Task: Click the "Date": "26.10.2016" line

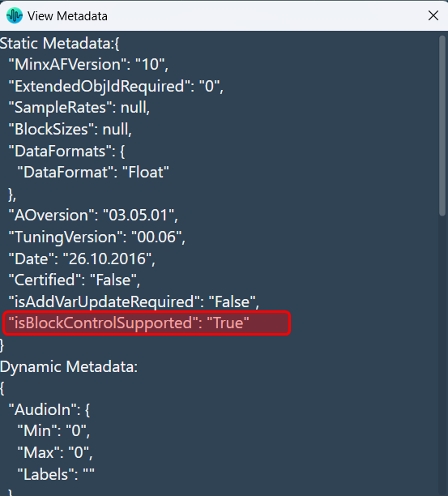Action: [x=82, y=259]
